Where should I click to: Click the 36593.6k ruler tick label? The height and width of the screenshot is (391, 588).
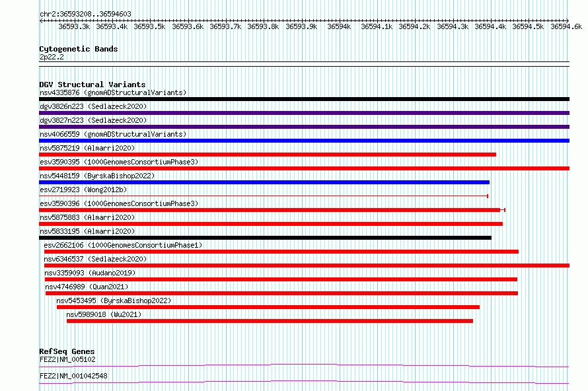pyautogui.click(x=188, y=26)
